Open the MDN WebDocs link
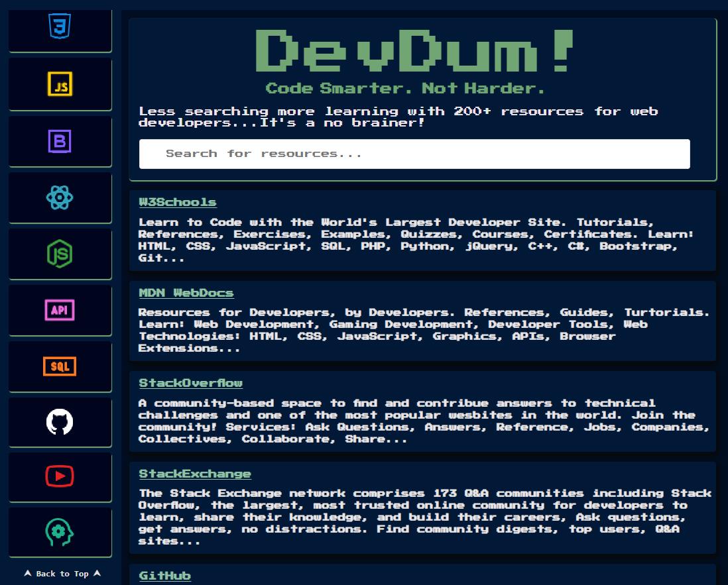This screenshot has width=728, height=585. (186, 293)
